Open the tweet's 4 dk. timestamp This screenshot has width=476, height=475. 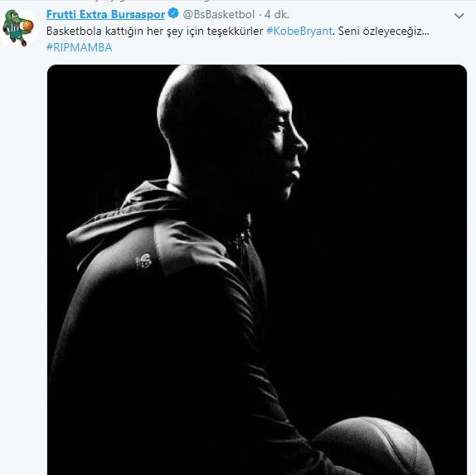click(x=276, y=15)
